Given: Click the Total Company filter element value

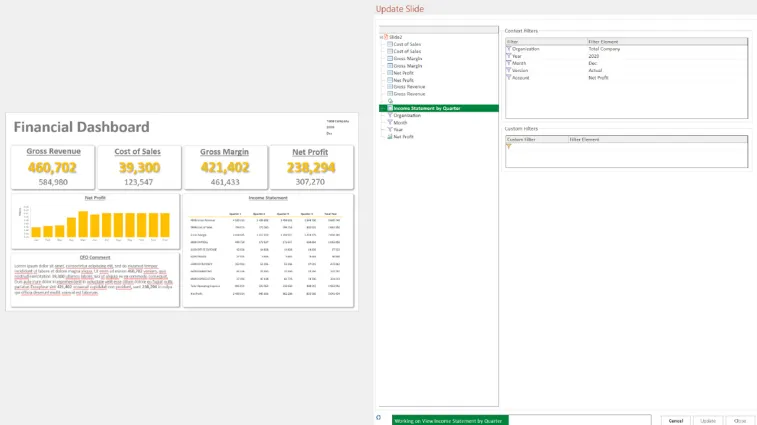Looking at the screenshot, I should click(604, 49).
